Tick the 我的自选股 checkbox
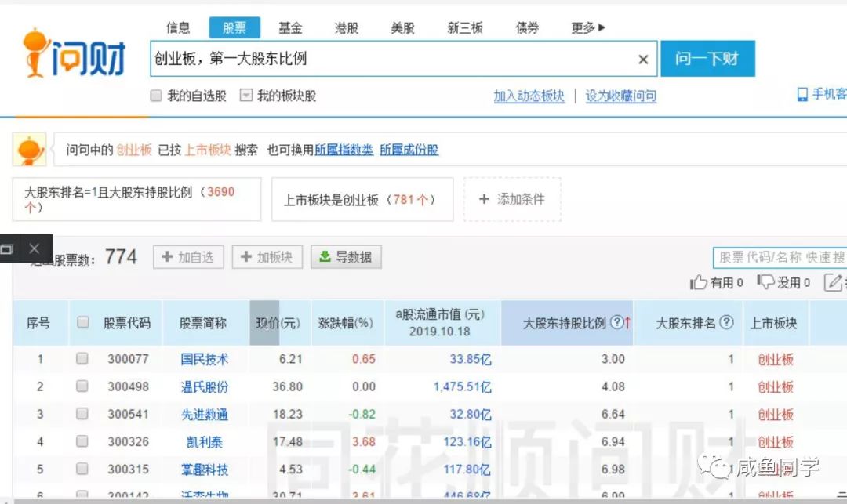 tap(156, 96)
